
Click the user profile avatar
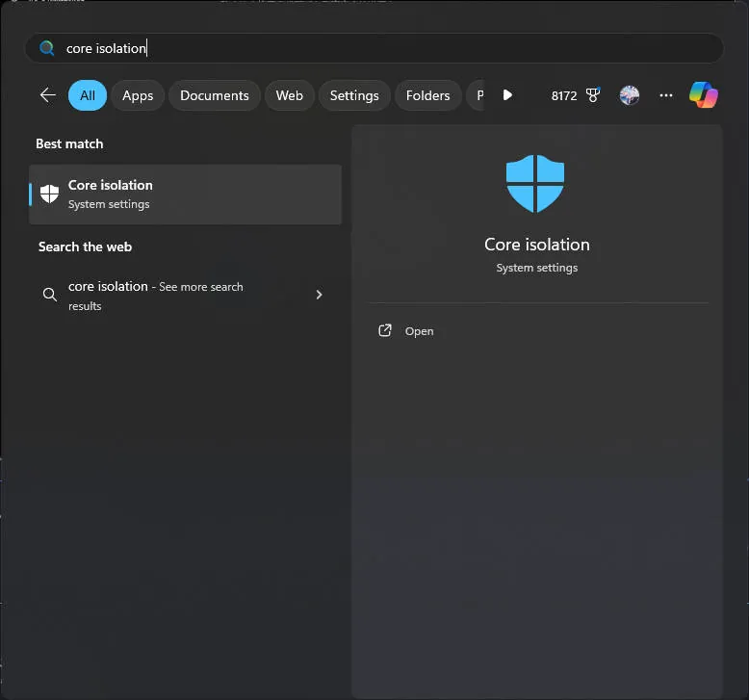pyautogui.click(x=630, y=95)
